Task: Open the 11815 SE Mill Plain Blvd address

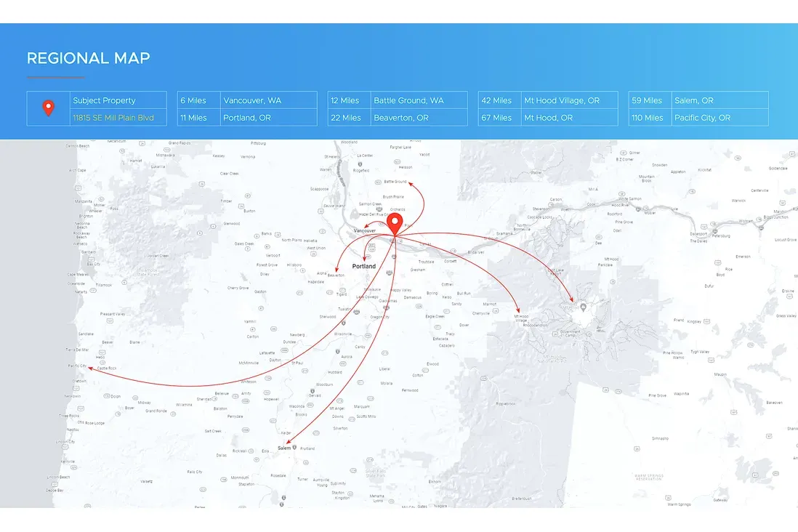Action: [x=113, y=118]
